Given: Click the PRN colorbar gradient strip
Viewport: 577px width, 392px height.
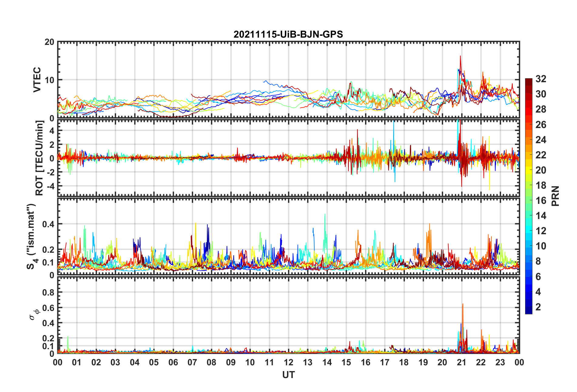Looking at the screenshot, I should click(x=529, y=196).
